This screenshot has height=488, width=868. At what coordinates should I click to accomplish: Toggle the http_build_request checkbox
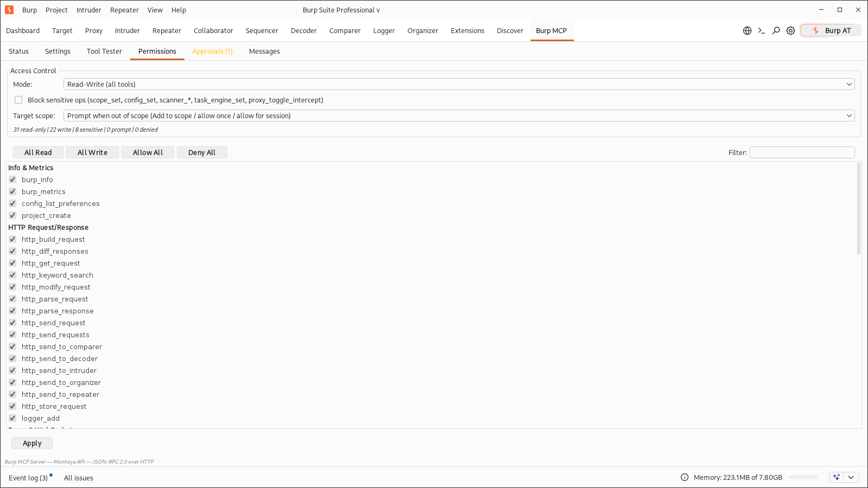click(x=12, y=239)
